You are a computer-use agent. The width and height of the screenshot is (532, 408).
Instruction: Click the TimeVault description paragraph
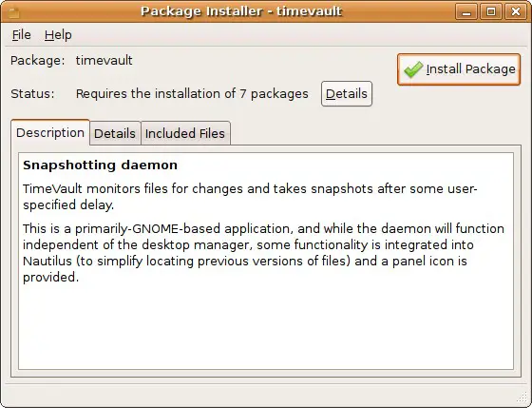[x=250, y=197]
